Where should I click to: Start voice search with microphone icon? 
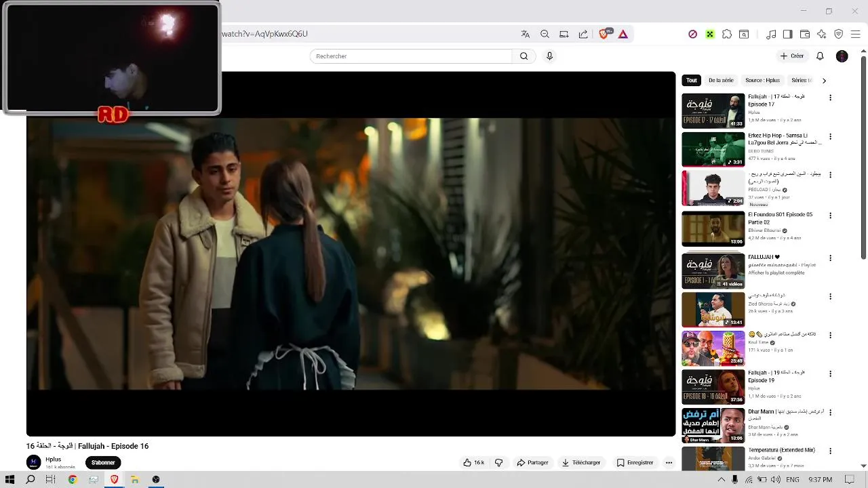[549, 56]
